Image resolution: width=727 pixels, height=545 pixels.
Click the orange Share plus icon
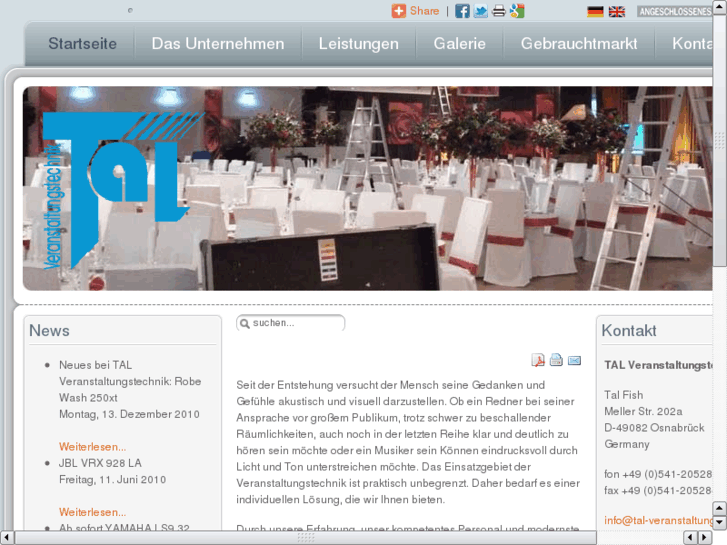pos(399,11)
